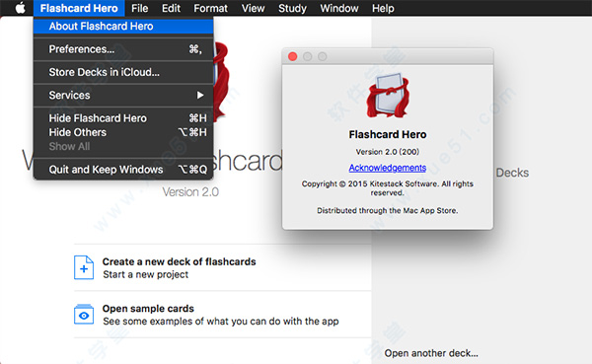Click the Acknowledgements link

pyautogui.click(x=388, y=168)
